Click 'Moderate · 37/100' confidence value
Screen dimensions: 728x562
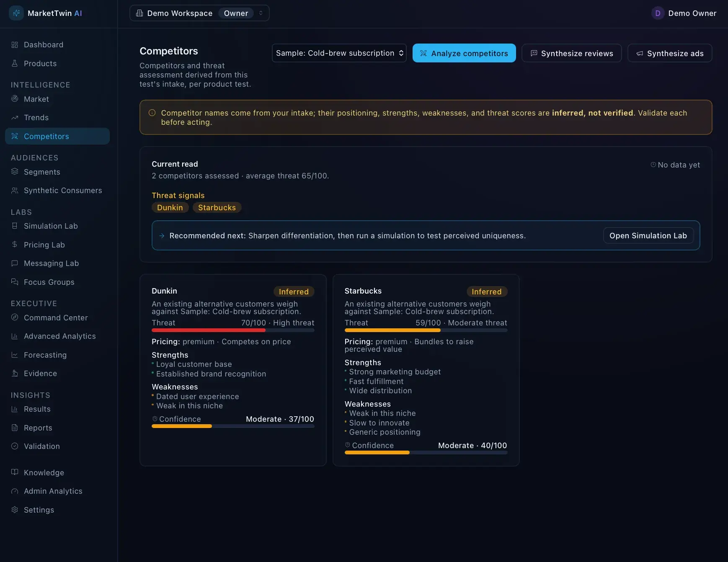pos(280,419)
